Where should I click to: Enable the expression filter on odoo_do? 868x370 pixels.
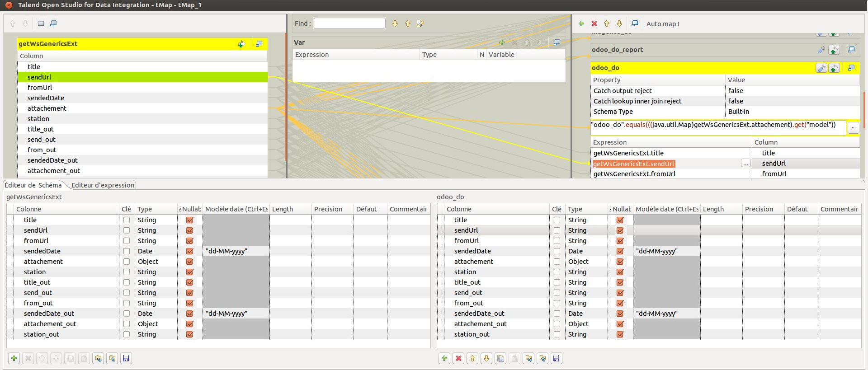tap(834, 68)
